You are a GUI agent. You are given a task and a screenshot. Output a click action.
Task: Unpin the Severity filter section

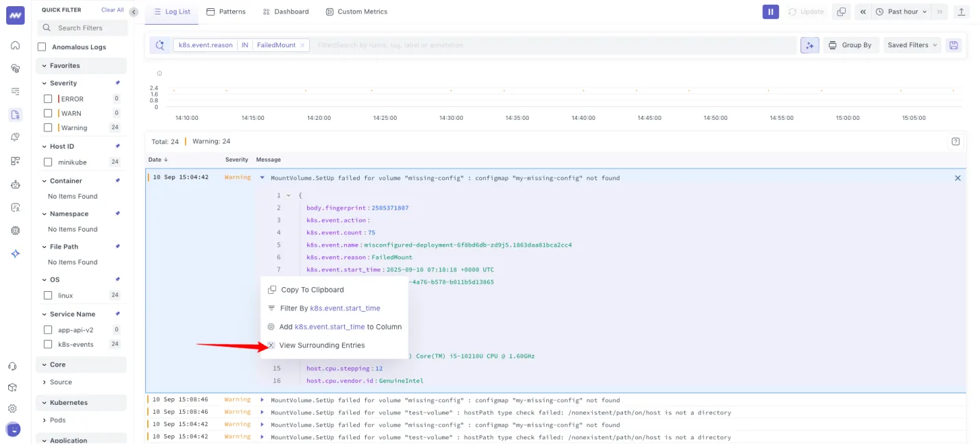coord(117,83)
